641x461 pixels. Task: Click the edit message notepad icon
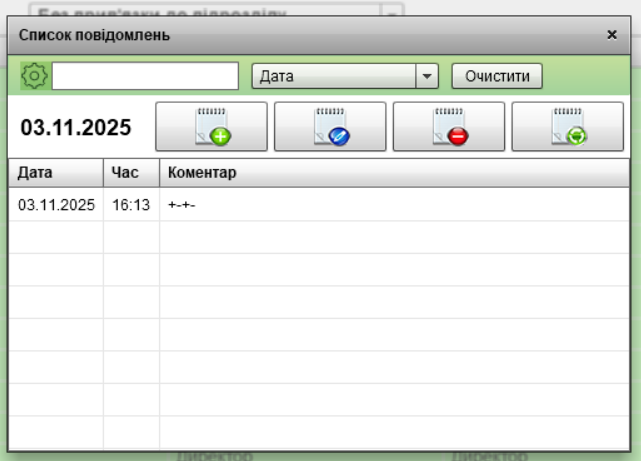pyautogui.click(x=330, y=127)
